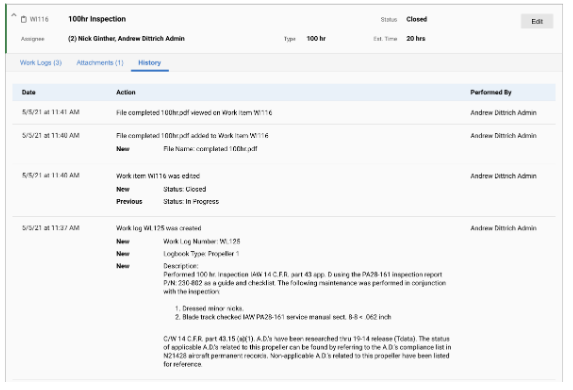This screenshot has height=390, width=573.
Task: Click the Closed status value
Action: (x=417, y=19)
